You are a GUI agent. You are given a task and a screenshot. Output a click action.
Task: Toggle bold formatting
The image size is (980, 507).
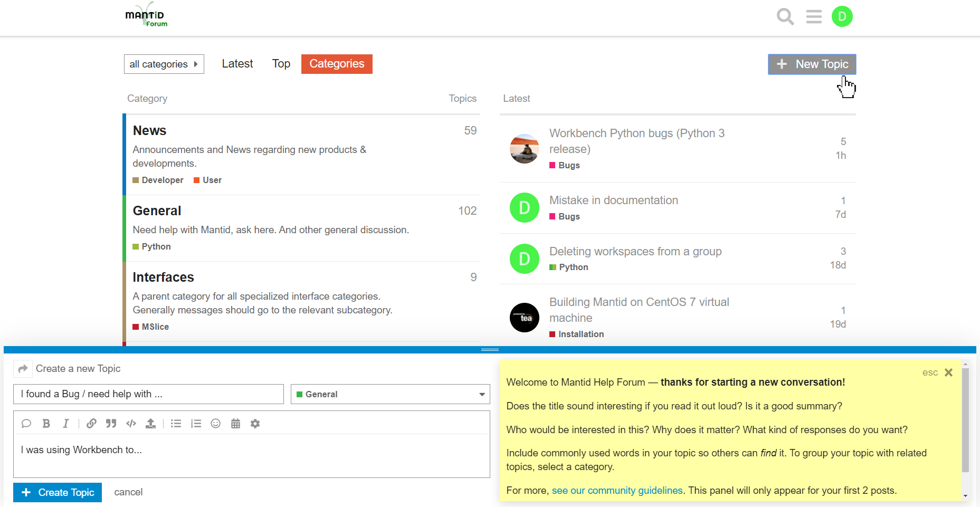46,423
